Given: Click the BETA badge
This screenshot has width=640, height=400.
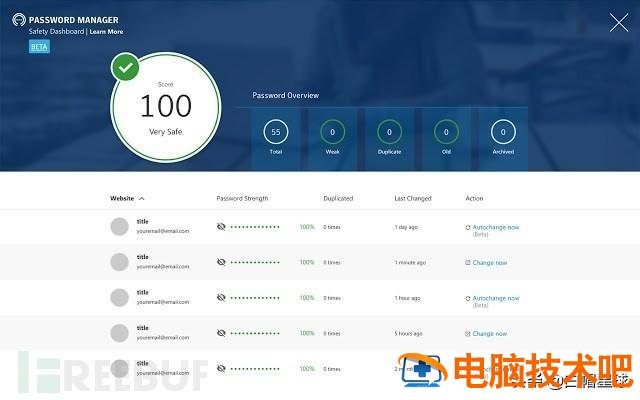Looking at the screenshot, I should 39,47.
